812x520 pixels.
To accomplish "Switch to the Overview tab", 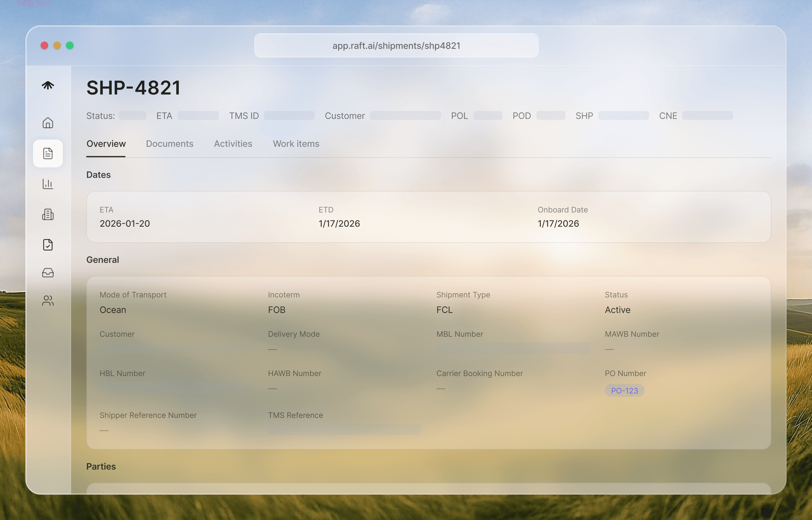I will [x=106, y=144].
